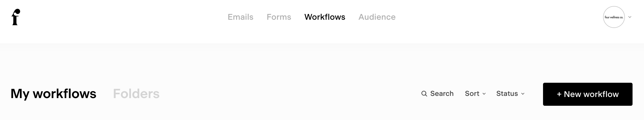Open the Status filter label
Image resolution: width=644 pixels, height=120 pixels.
[x=507, y=94]
